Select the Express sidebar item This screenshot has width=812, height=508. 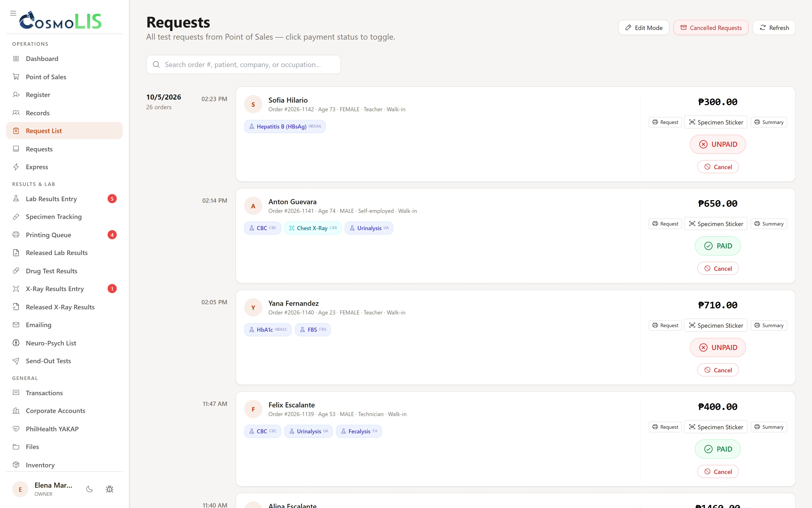pos(64,167)
